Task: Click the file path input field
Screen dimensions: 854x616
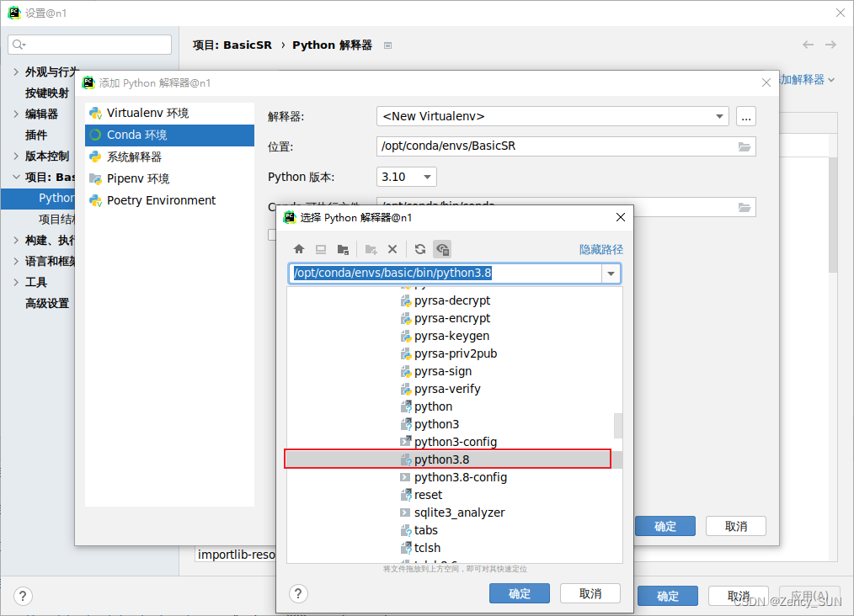Action: click(x=445, y=273)
